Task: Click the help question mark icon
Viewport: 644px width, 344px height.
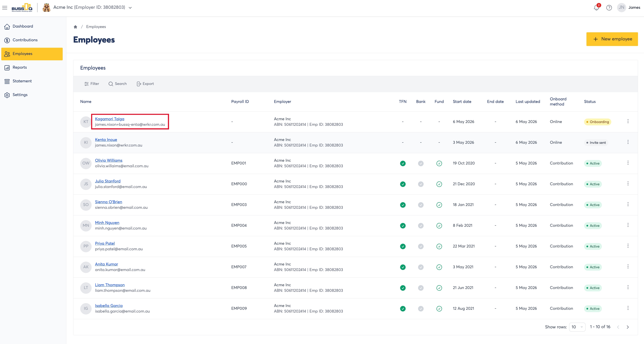Action: pyautogui.click(x=609, y=7)
